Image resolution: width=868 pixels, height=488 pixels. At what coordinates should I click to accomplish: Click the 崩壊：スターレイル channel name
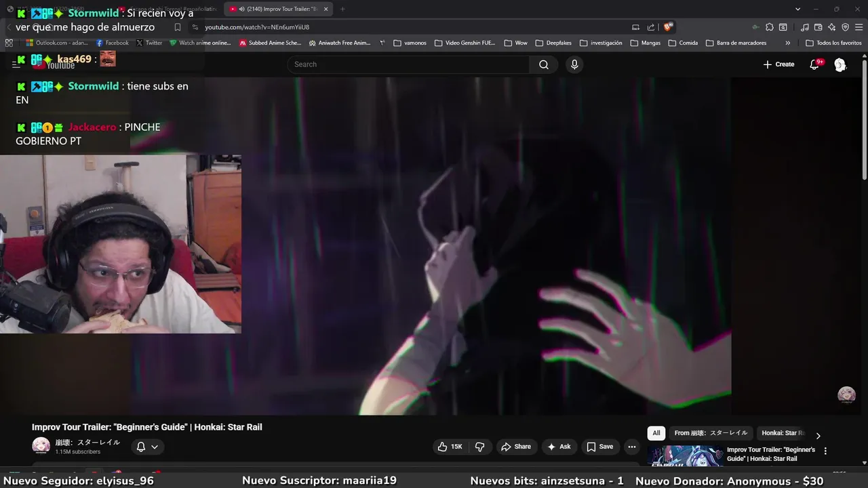[87, 443]
